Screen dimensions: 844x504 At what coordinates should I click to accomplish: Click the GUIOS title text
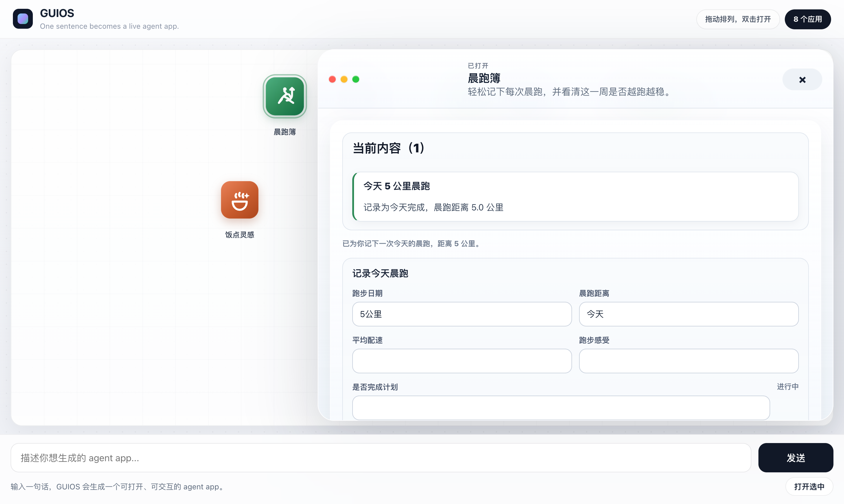[57, 13]
